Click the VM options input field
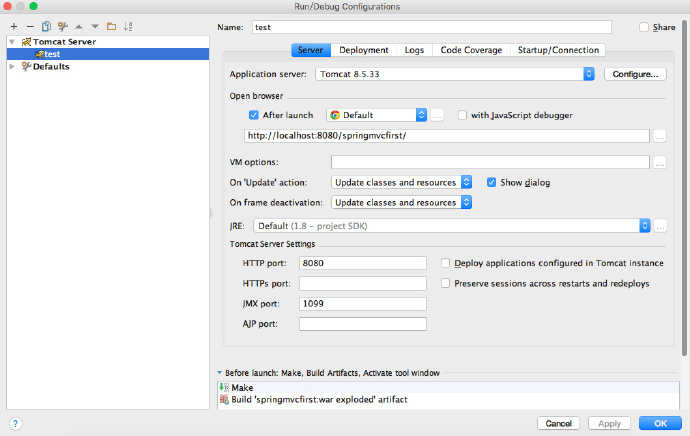Screen dimensions: 690x436 pos(490,162)
